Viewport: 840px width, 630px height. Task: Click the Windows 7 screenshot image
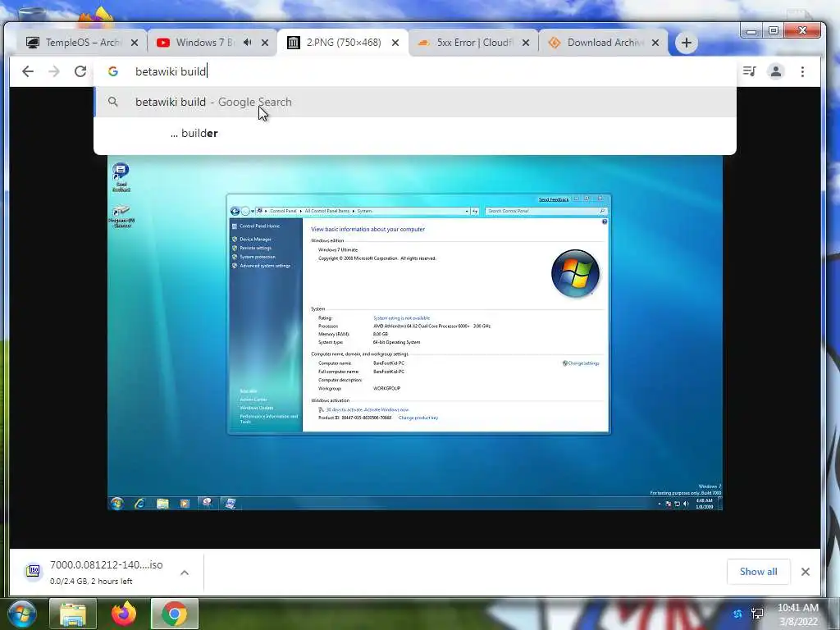click(x=415, y=333)
